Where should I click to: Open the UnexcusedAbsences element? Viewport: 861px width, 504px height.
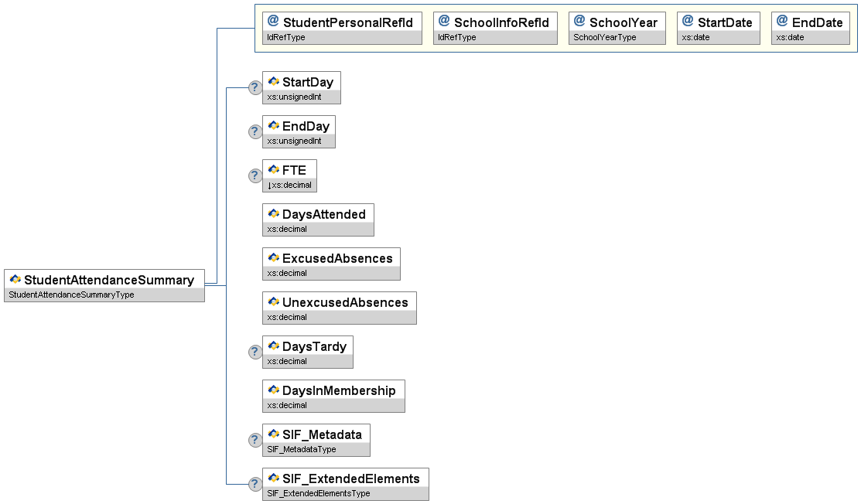tap(339, 308)
